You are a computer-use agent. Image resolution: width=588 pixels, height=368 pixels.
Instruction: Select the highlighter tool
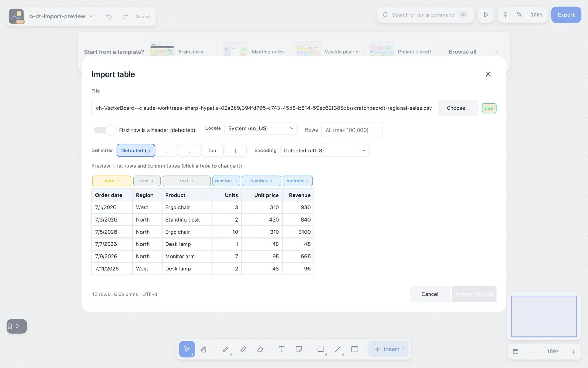[x=243, y=349]
